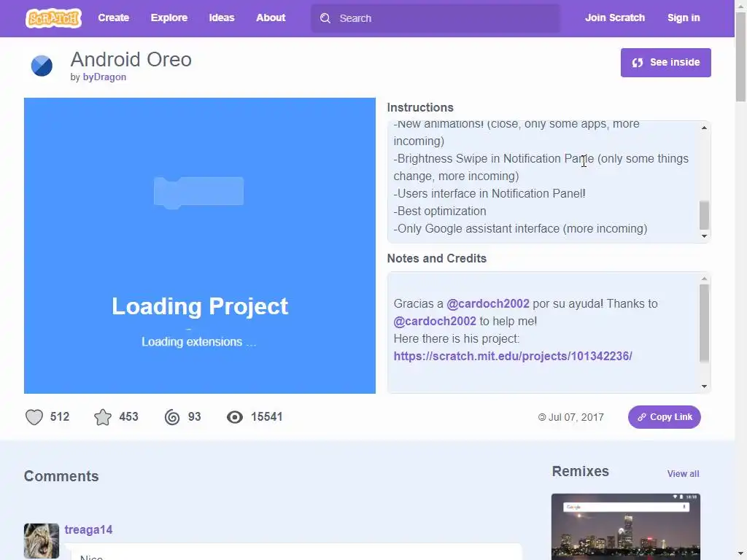The width and height of the screenshot is (747, 560).
Task: Click down arrow of Notes and Credits scrollbar
Action: tap(704, 386)
